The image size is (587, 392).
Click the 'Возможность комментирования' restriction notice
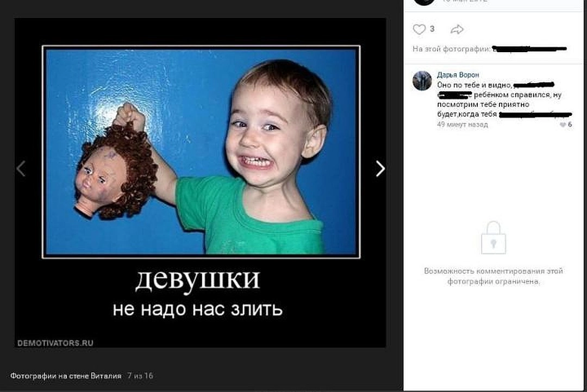tap(494, 276)
